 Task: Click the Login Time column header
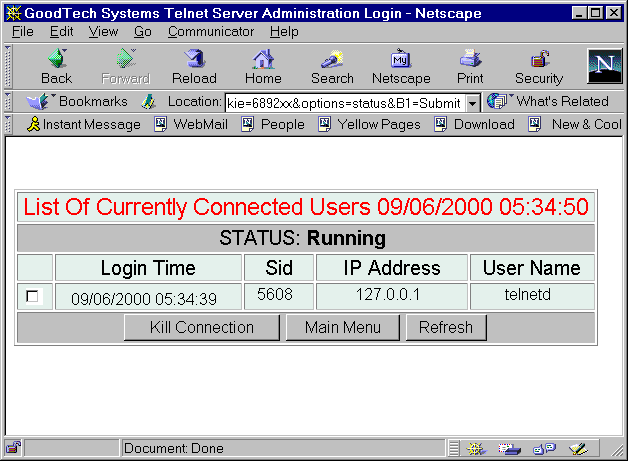pos(148,268)
